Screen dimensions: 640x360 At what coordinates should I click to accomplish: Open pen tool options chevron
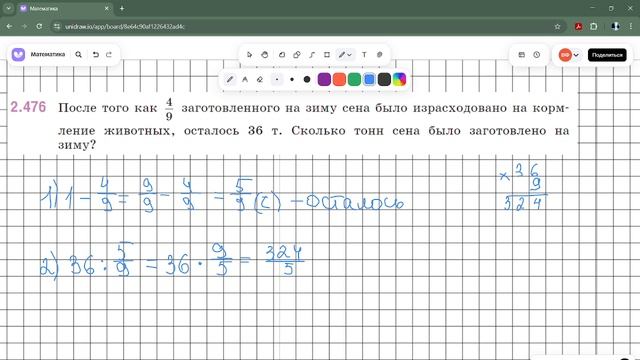coord(349,55)
